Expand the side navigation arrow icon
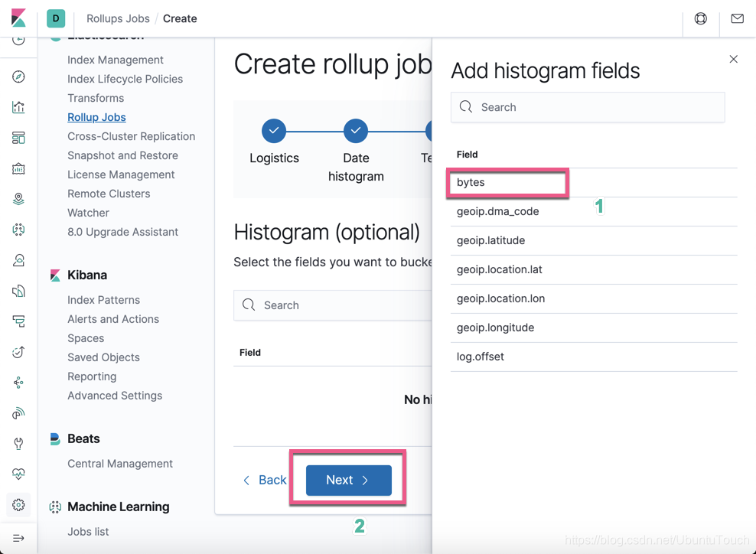 pos(18,538)
